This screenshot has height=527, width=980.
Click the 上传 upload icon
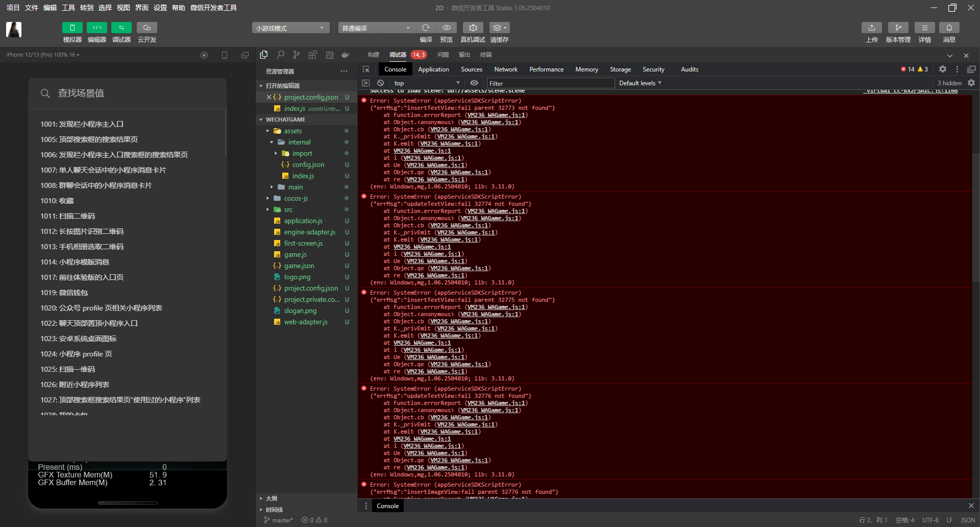tap(872, 28)
